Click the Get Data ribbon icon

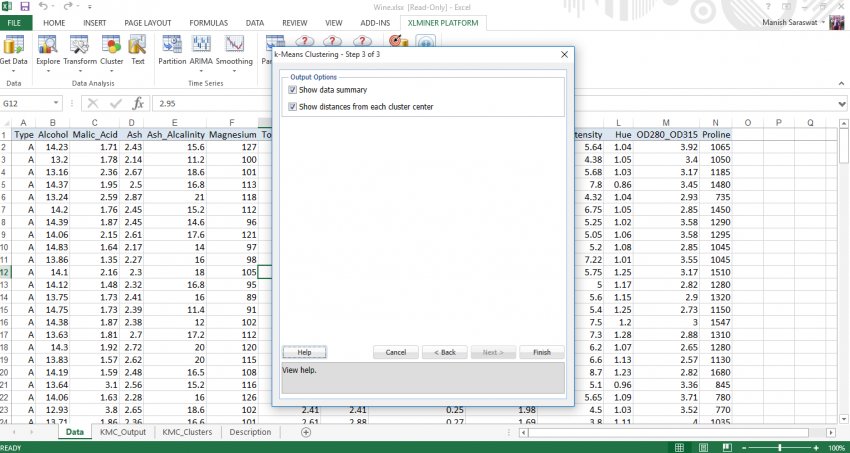[14, 50]
